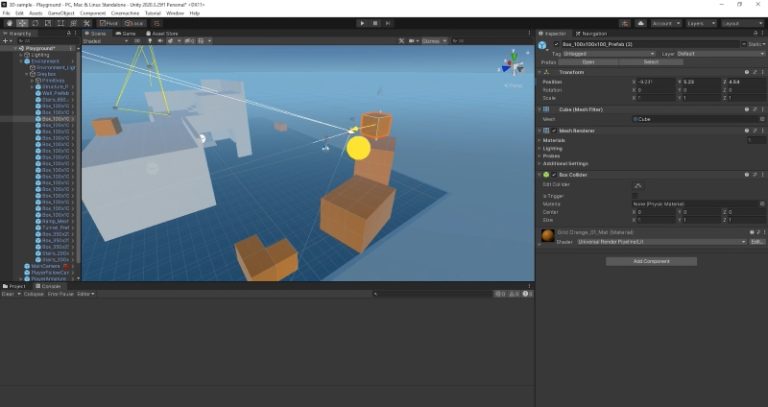Click the prefab Open button
This screenshot has width=768, height=407.
[x=587, y=61]
